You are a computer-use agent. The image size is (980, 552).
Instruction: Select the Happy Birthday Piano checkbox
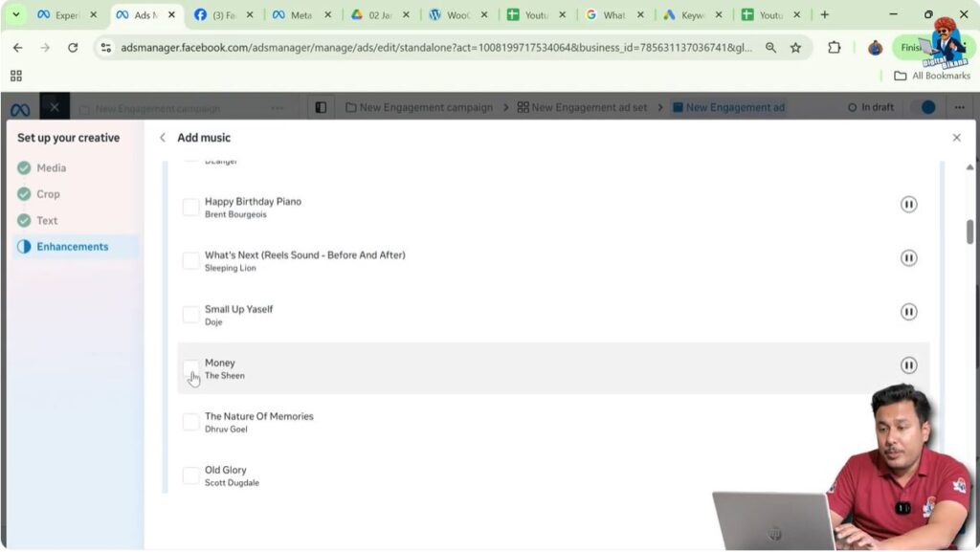191,208
